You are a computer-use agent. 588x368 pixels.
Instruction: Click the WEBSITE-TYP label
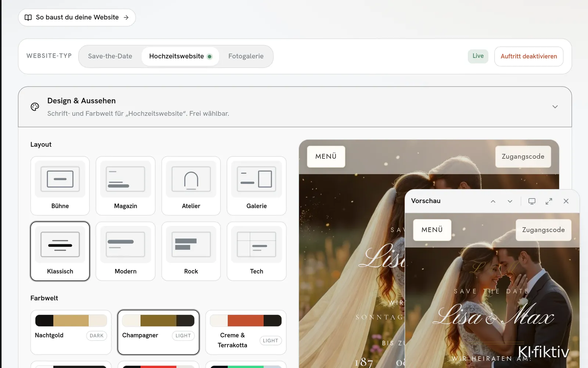point(49,56)
